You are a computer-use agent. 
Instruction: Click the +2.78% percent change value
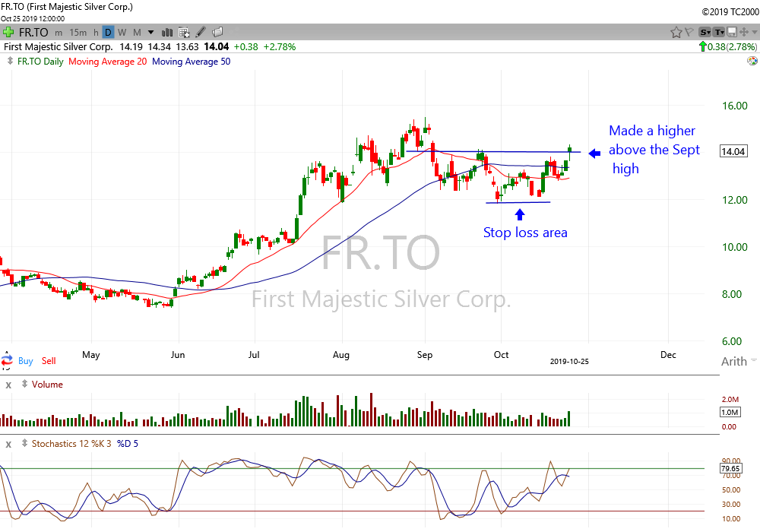279,46
